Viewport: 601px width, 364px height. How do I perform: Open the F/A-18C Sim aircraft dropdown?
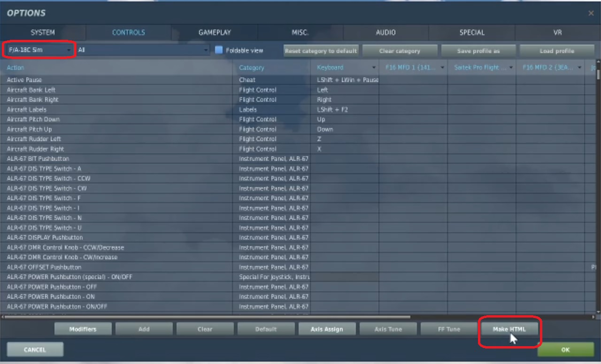pos(39,50)
